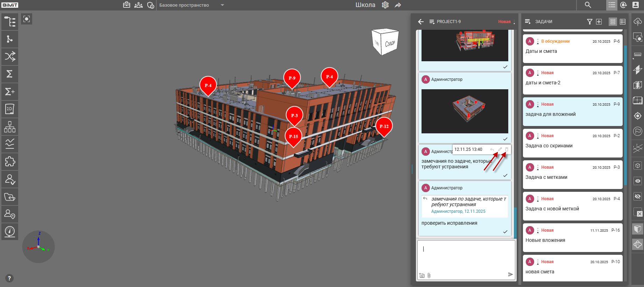This screenshot has width=644, height=287.
Task: Click the comment text input field
Action: click(x=466, y=256)
